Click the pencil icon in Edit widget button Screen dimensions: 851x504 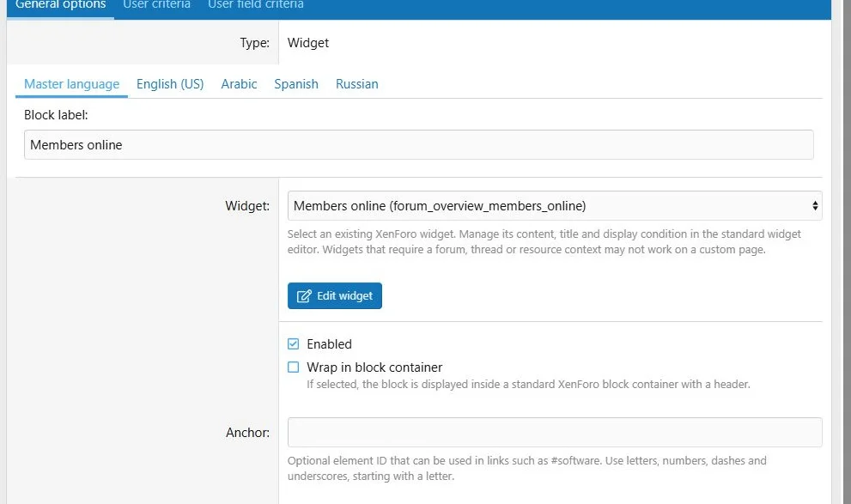(304, 295)
